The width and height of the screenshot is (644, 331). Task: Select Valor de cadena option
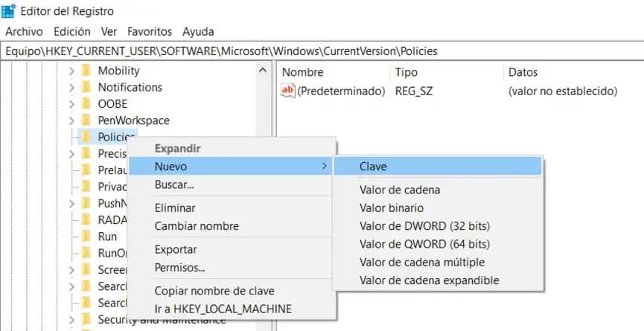tap(438, 190)
